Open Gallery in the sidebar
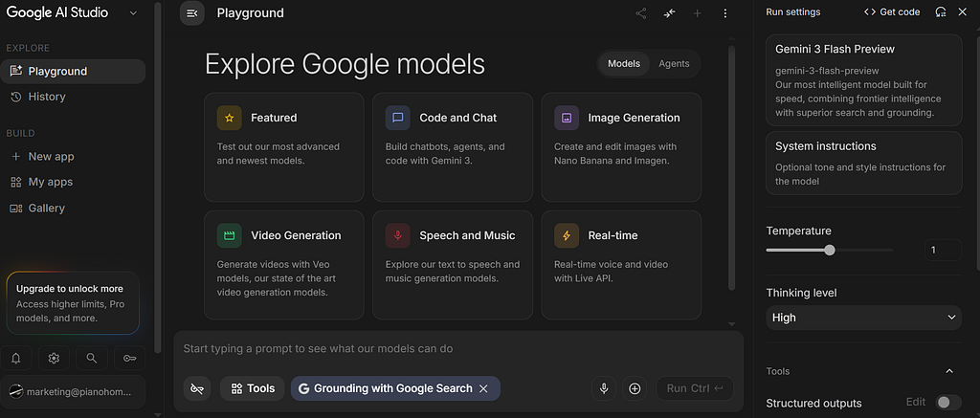The width and height of the screenshot is (980, 418). 73,209
